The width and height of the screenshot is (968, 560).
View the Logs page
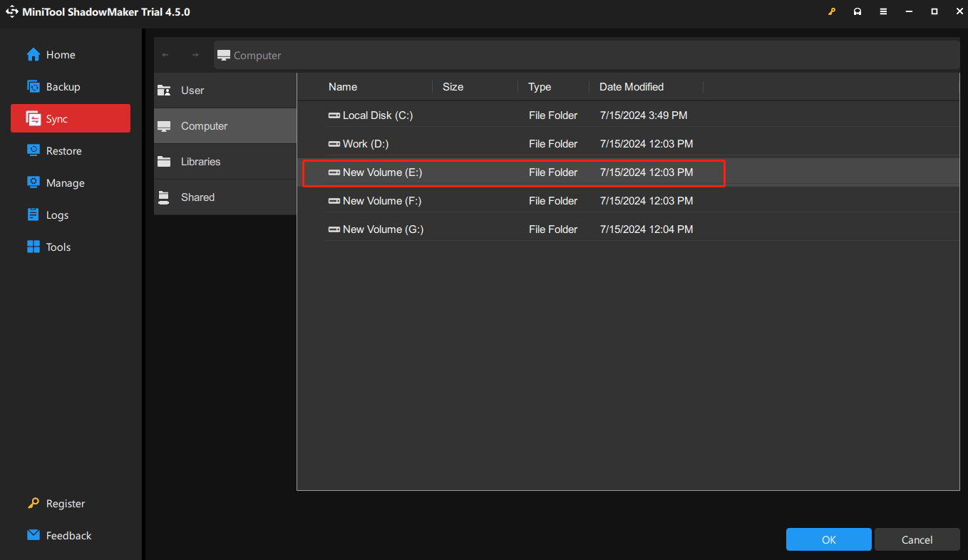coord(57,215)
